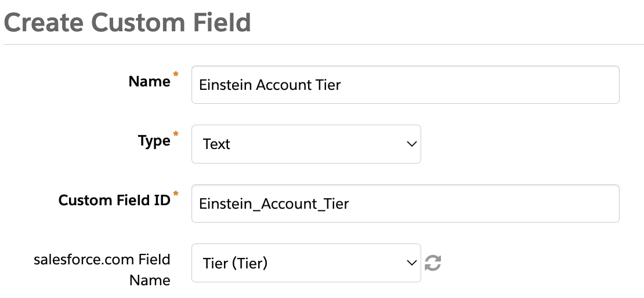
Task: Click the Type dropdown chevron arrow
Action: pos(412,144)
